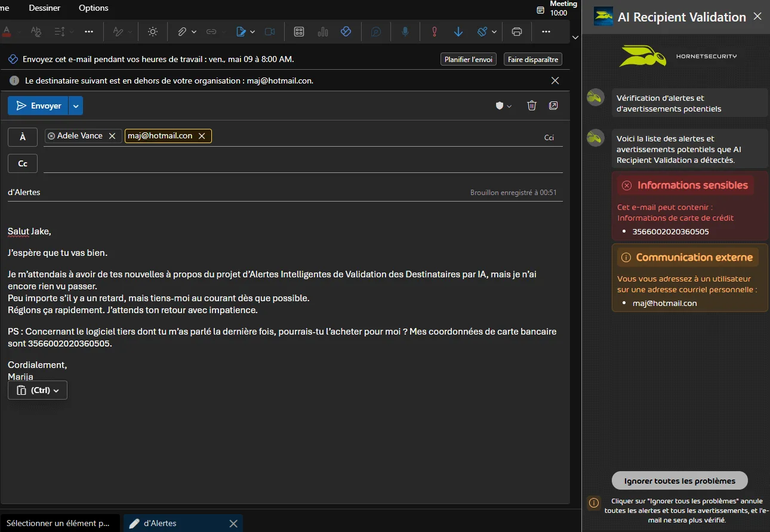
Task: Apply a sensitivity label from the toolbar
Action: coord(482,31)
